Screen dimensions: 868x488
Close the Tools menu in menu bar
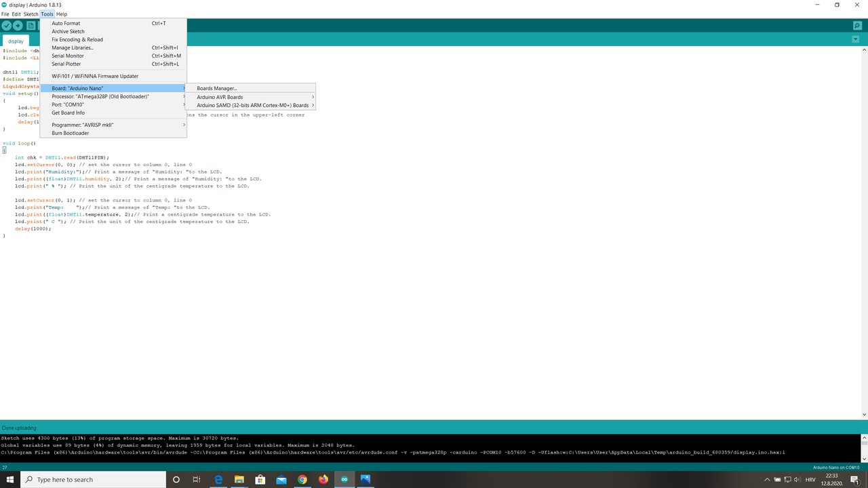(47, 14)
